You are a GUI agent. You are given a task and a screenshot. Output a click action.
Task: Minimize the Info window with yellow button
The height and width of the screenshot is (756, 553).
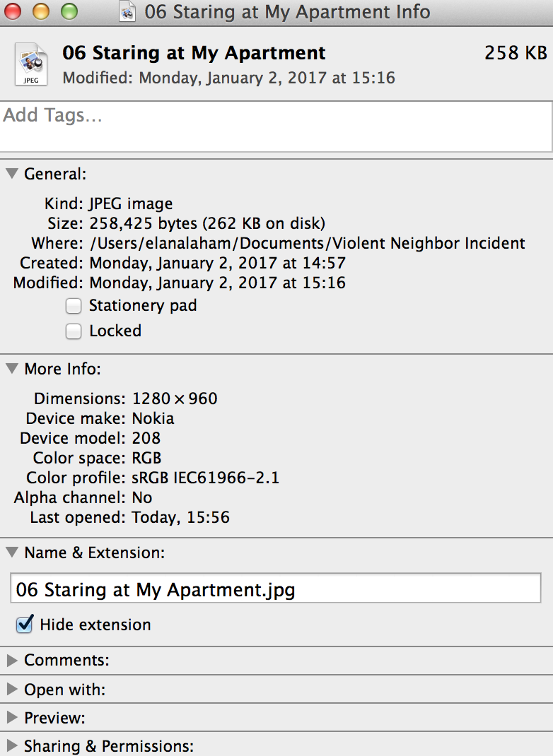(41, 11)
